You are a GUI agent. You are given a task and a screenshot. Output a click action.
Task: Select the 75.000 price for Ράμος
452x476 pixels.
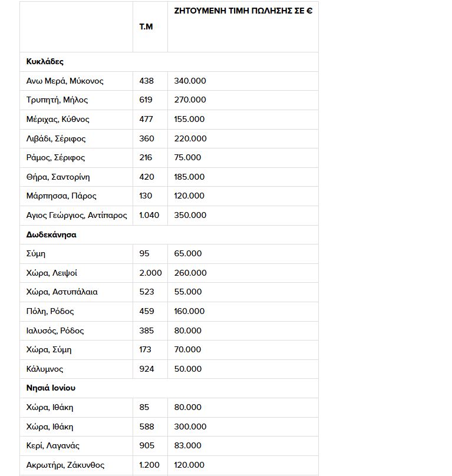coord(187,157)
